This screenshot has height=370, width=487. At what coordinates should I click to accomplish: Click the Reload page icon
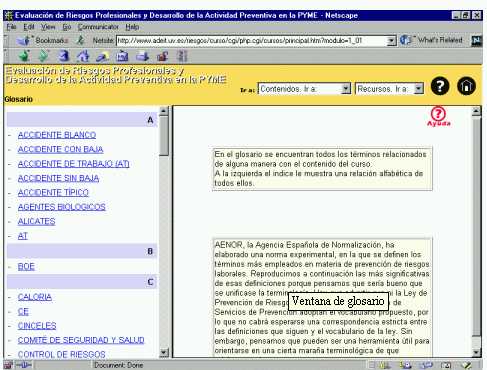(63, 56)
